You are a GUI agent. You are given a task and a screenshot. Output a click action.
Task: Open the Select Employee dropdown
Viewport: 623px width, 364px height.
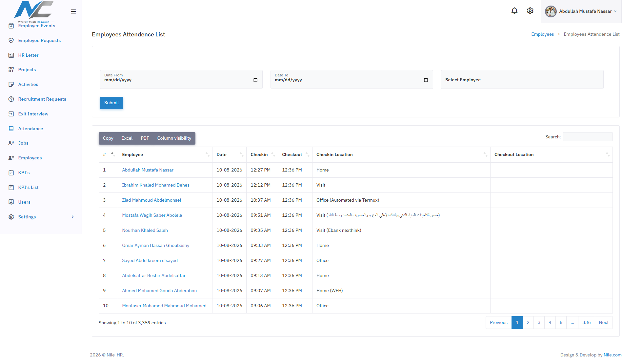coord(522,79)
